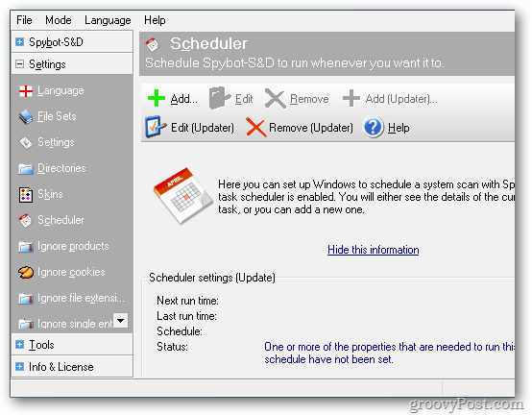532x415 pixels.
Task: Click the Ignore single entries folder icon
Action: pos(26,324)
